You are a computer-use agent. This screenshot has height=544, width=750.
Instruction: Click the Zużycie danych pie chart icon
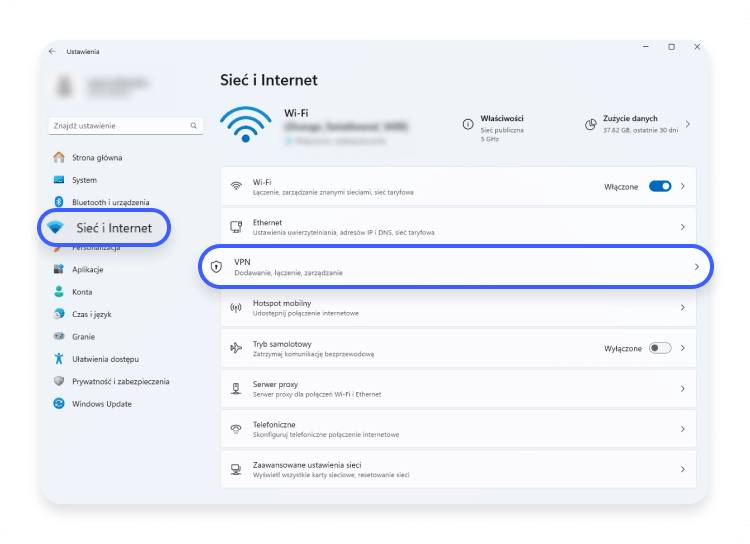coord(591,124)
